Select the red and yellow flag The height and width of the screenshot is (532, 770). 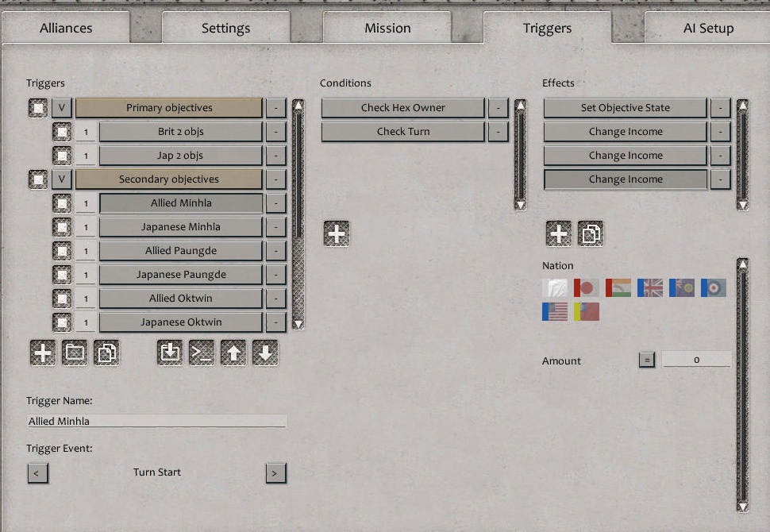click(x=587, y=311)
